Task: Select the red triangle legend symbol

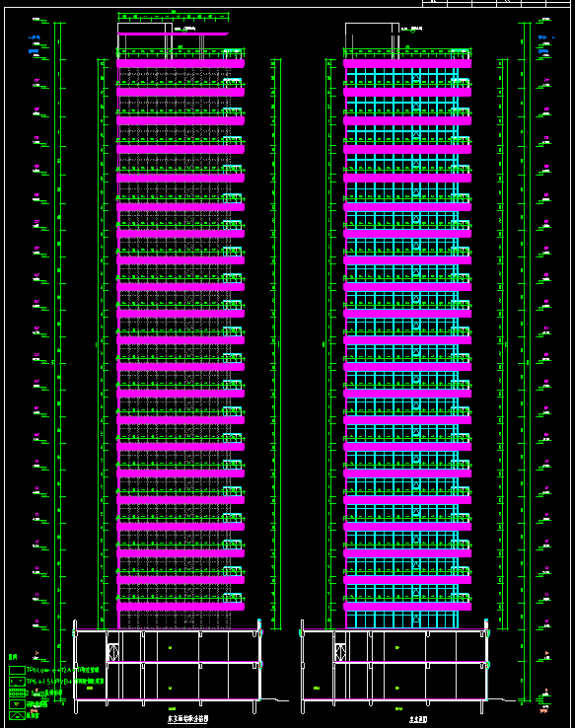Action: pos(17,704)
